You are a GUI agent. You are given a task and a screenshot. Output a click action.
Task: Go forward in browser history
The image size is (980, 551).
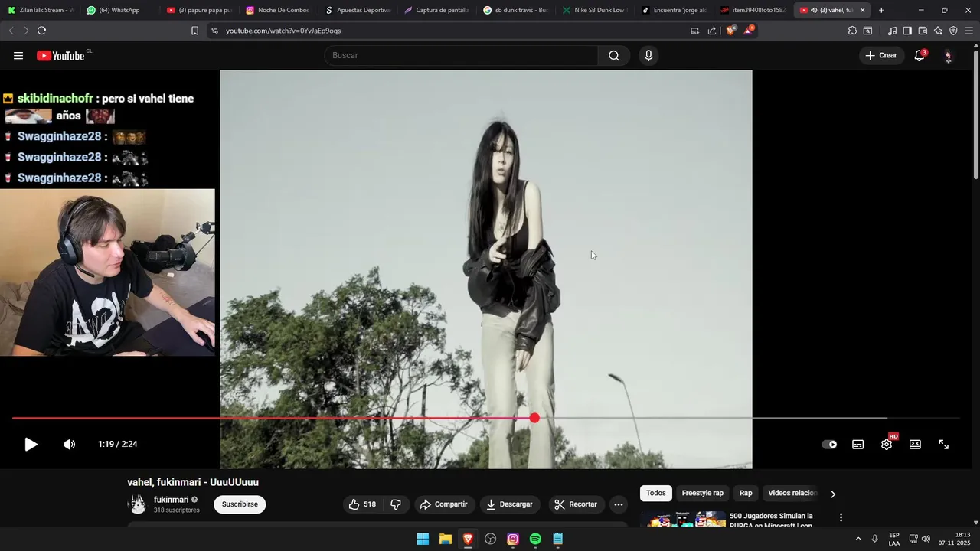click(26, 31)
